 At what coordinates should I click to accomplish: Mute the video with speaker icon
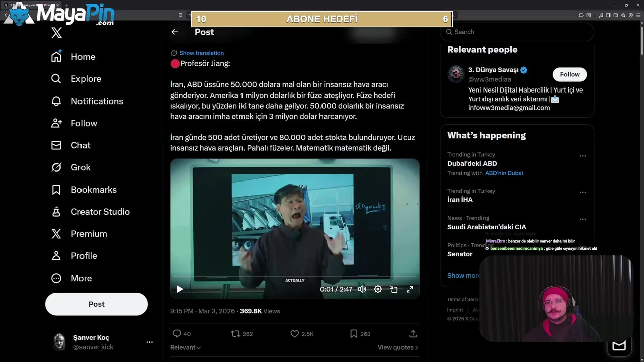coord(362,289)
